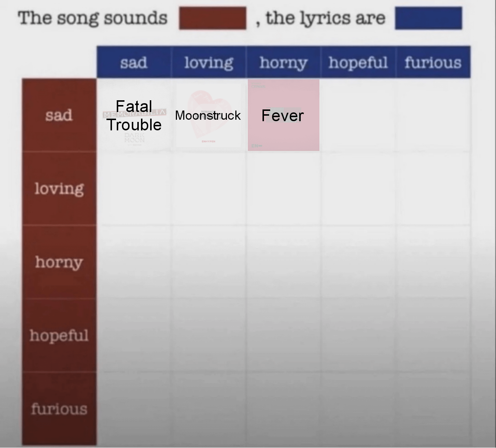Click the red "loving" row header

coord(59,188)
